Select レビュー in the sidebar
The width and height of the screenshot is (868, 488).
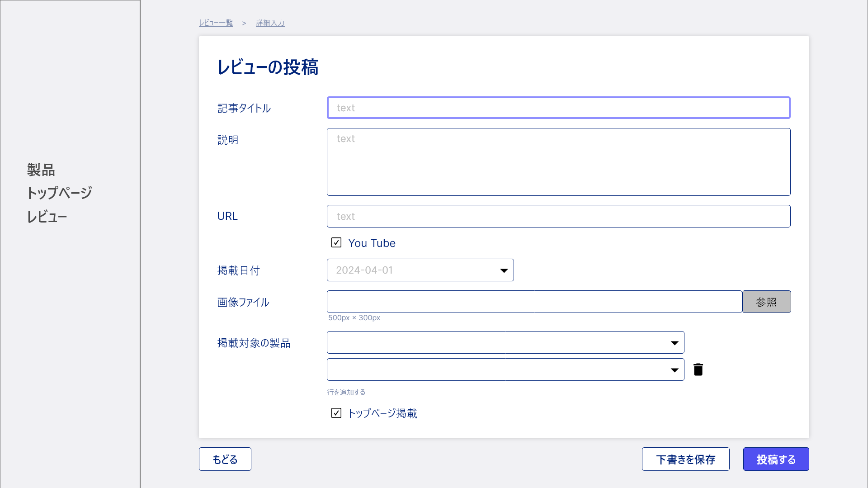[47, 217]
